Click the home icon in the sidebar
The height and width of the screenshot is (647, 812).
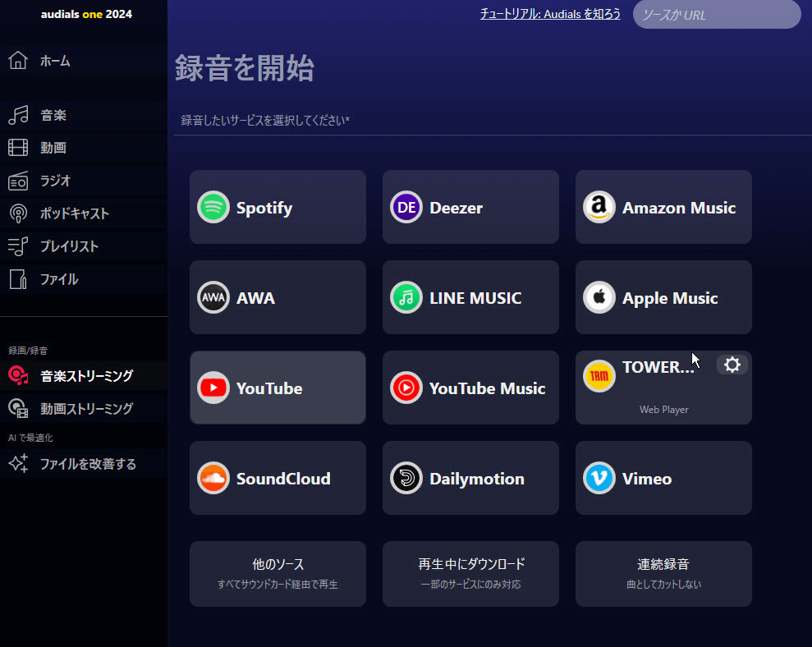(18, 61)
